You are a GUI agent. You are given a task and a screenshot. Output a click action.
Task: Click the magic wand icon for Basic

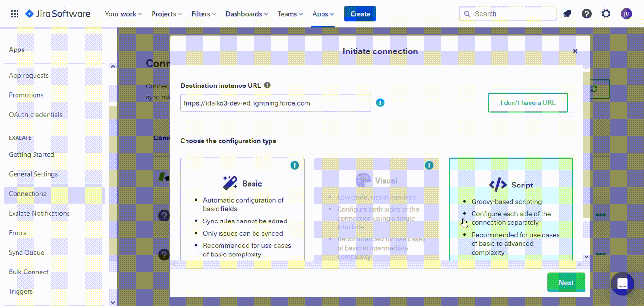[x=230, y=183]
